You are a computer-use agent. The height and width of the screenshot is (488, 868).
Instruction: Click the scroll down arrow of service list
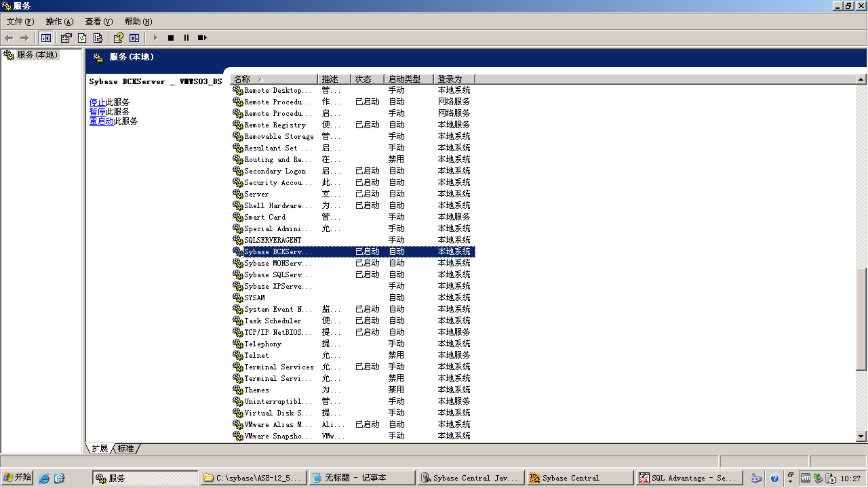861,437
